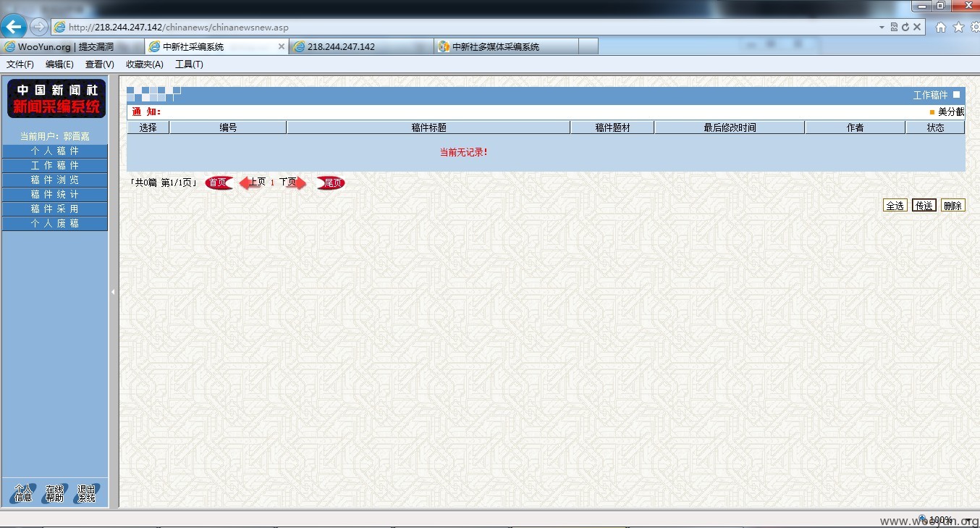The width and height of the screenshot is (980, 528).
Task: Click the compatibility view icon
Action: click(895, 28)
